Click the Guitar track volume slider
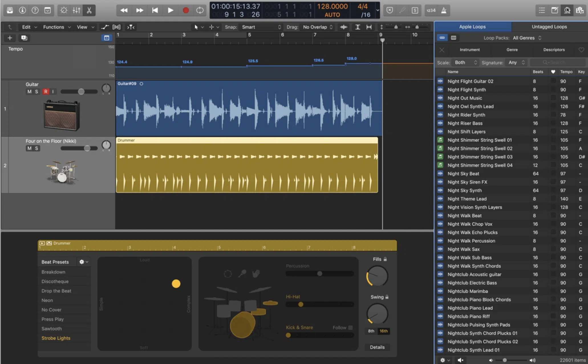Screen dimensions: 588x364 point(79,91)
